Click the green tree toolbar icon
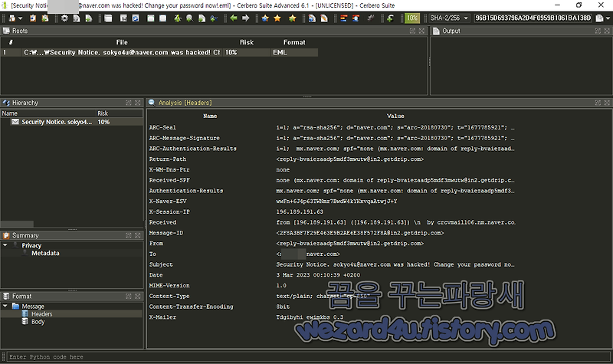Screen dimensions: 613x364 pyautogui.click(x=178, y=18)
